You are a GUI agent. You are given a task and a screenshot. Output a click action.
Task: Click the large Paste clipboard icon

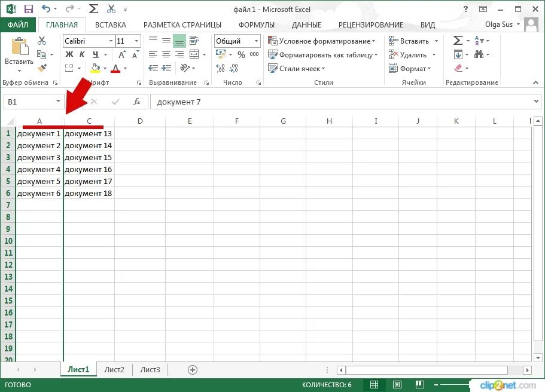(x=20, y=46)
